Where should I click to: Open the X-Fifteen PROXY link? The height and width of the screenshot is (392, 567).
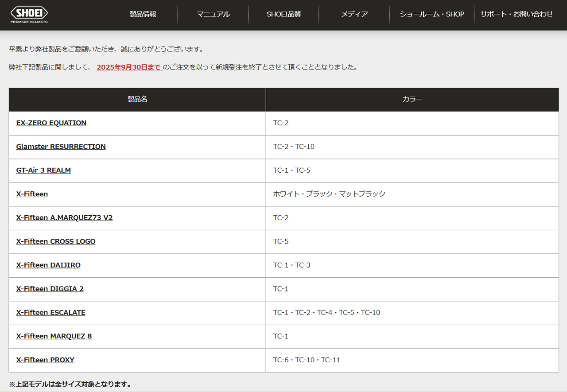tap(45, 360)
